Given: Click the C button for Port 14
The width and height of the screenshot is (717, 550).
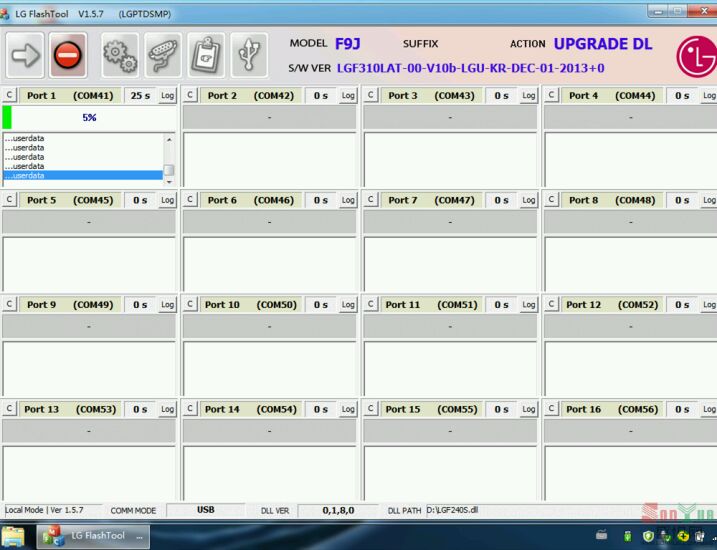Looking at the screenshot, I should (x=190, y=409).
